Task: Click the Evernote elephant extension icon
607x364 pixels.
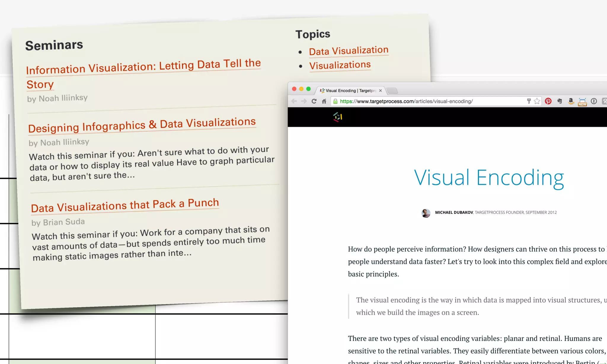Action: tap(559, 101)
